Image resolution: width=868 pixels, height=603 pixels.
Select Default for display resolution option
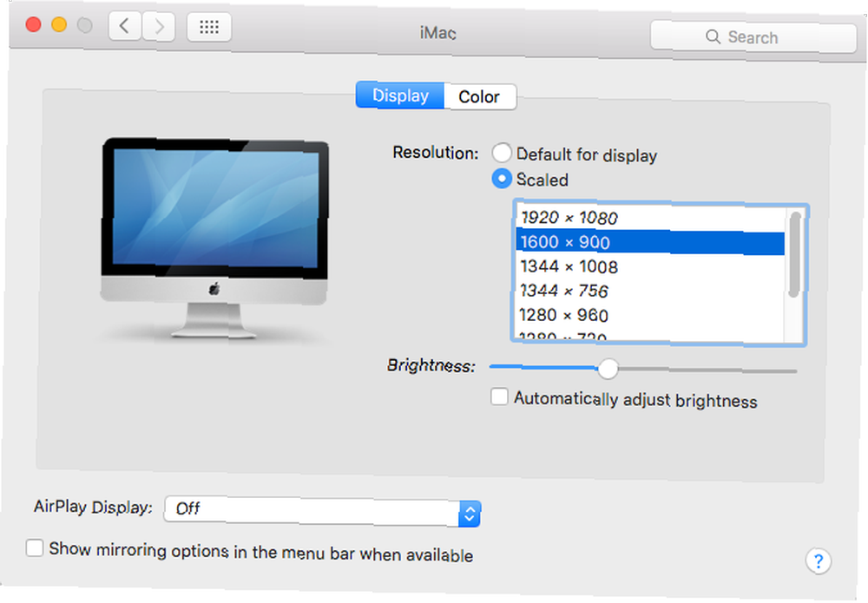point(502,153)
